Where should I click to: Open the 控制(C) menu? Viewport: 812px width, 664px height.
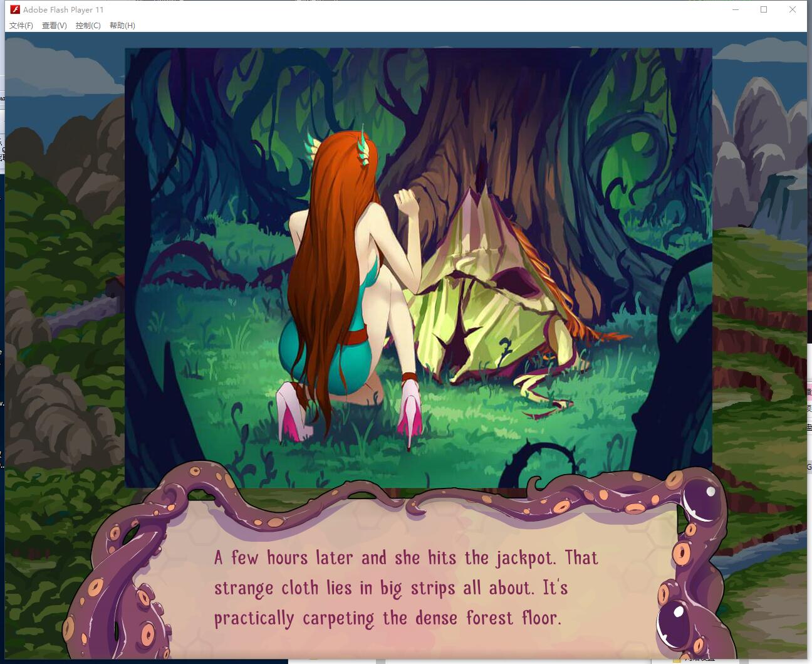(88, 26)
